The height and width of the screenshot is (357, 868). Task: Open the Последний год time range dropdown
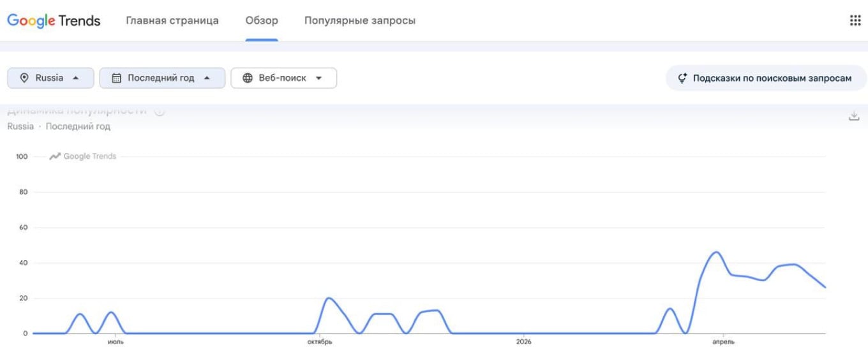click(x=162, y=78)
